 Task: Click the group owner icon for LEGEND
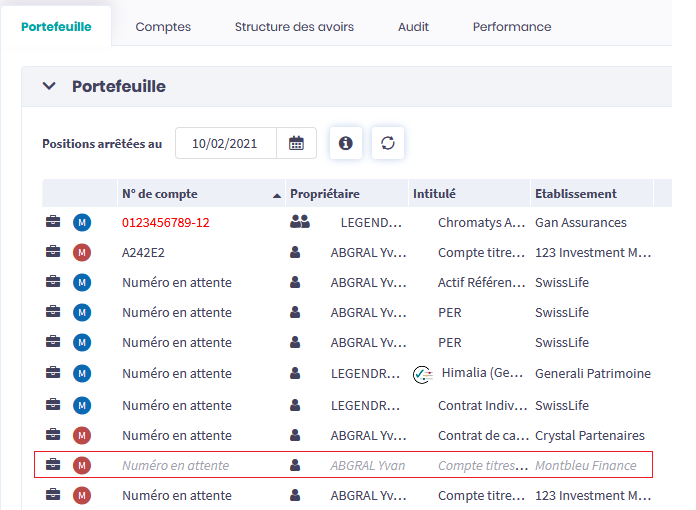300,222
